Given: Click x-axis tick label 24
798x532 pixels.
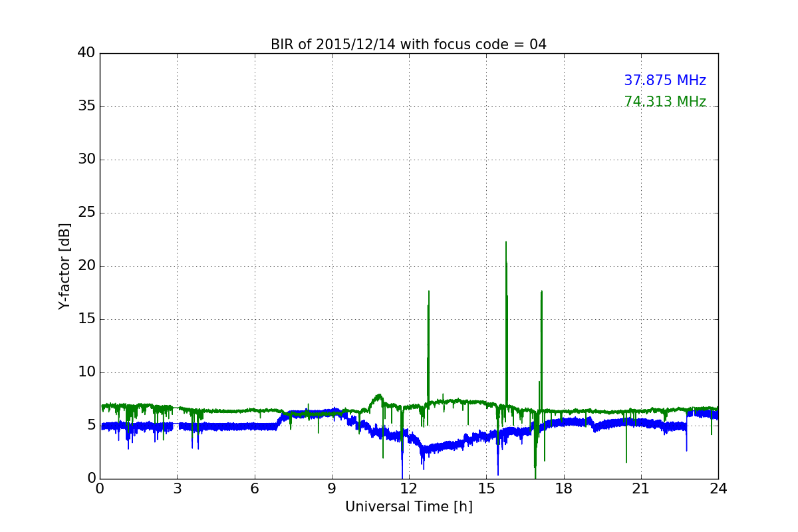Looking at the screenshot, I should (718, 489).
